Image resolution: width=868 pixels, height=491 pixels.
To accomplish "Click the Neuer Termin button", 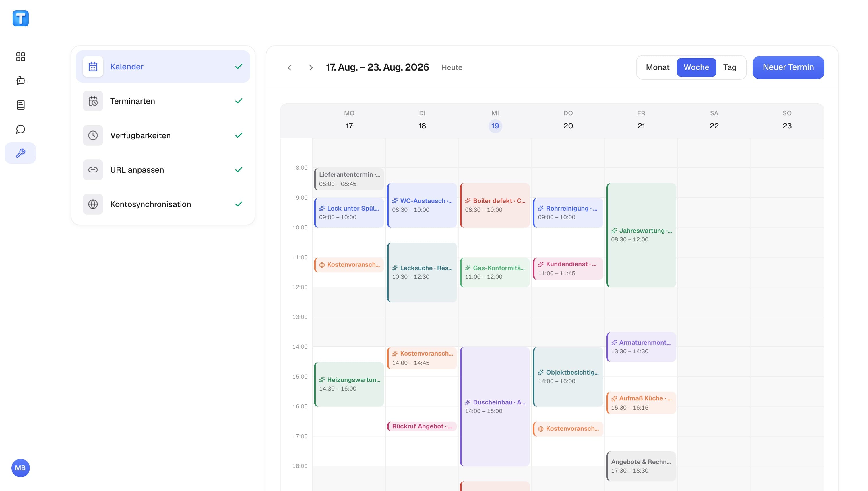I will coord(788,67).
